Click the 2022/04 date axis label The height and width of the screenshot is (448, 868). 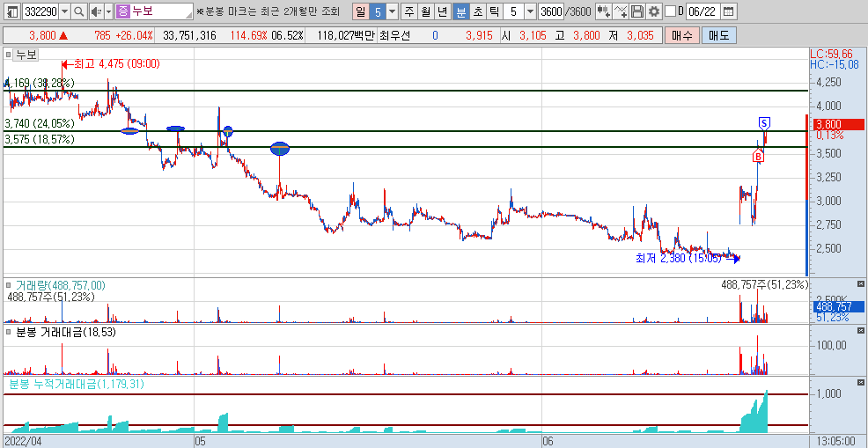[23, 441]
